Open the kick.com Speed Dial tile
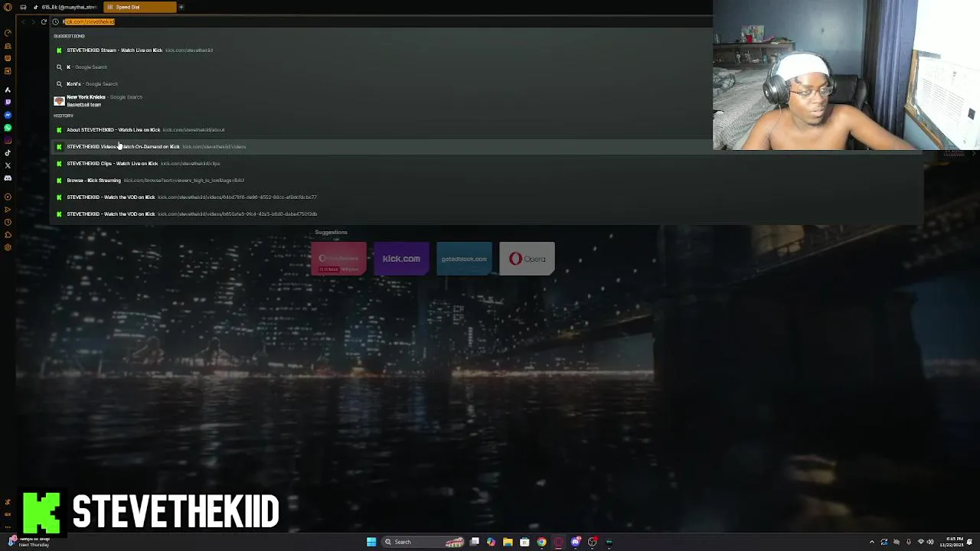The width and height of the screenshot is (980, 551). point(401,259)
